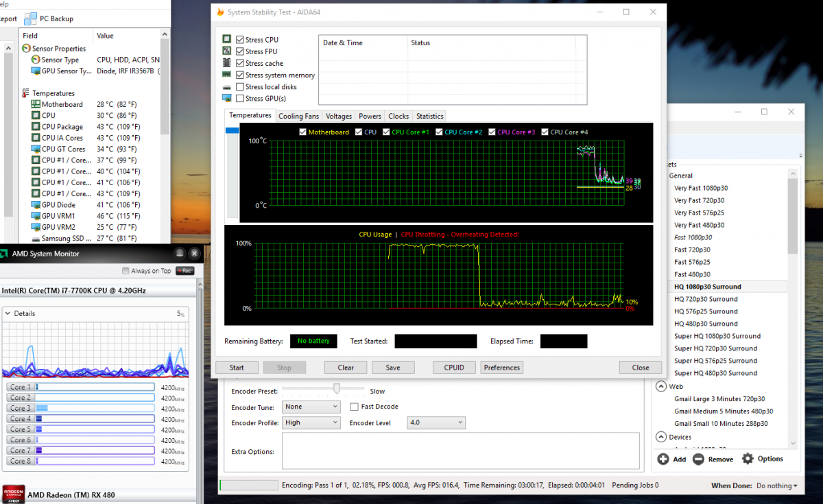Click the CPU Package chip icon

pos(36,127)
